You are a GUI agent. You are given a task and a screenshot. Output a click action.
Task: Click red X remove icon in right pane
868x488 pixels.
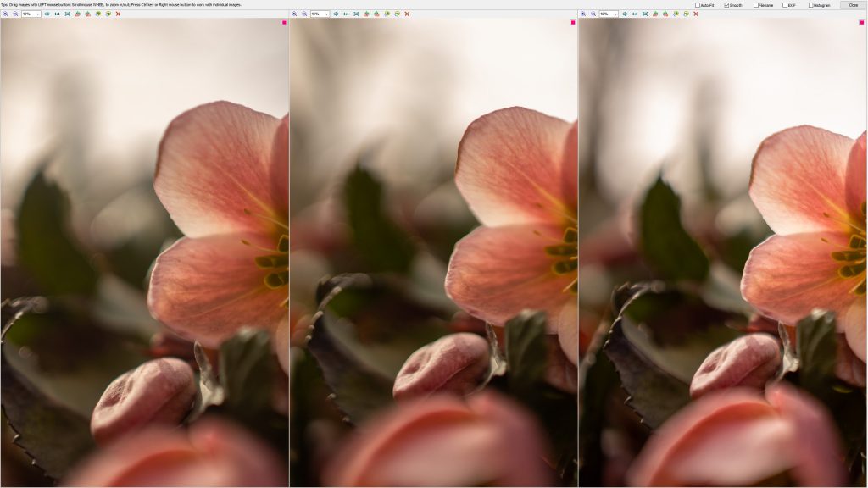point(696,14)
